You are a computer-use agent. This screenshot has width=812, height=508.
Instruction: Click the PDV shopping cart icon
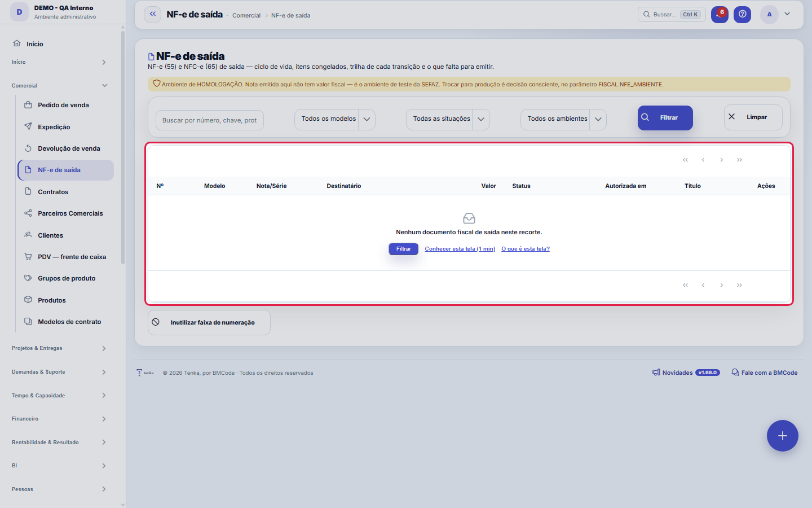28,257
